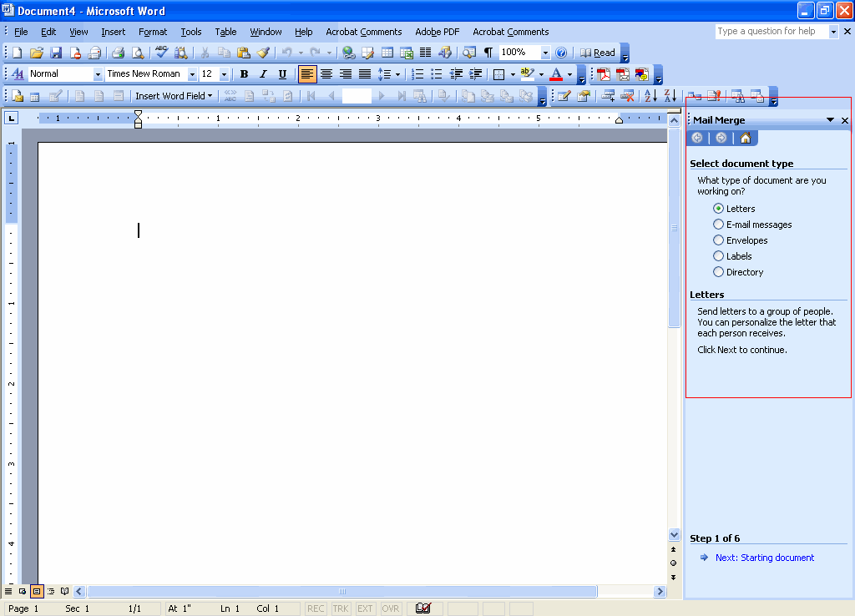855x616 pixels.
Task: Select the E-mail messages option
Action: (x=718, y=224)
